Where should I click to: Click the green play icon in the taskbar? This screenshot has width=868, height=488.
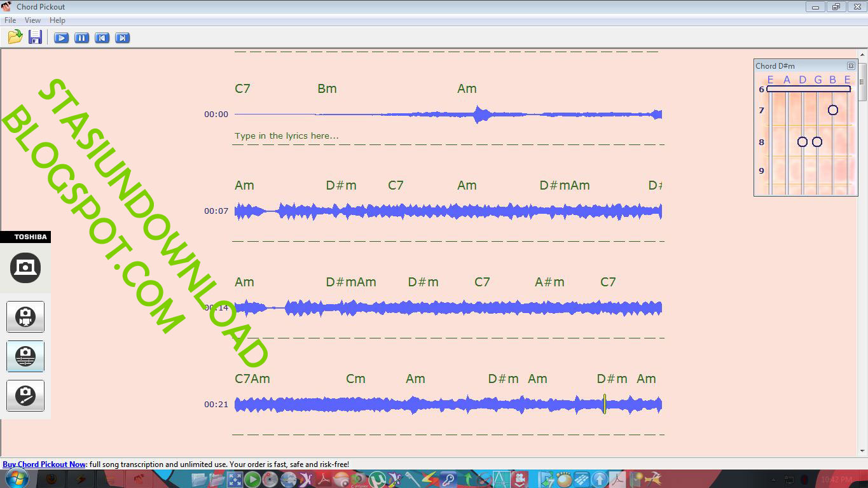(x=252, y=479)
